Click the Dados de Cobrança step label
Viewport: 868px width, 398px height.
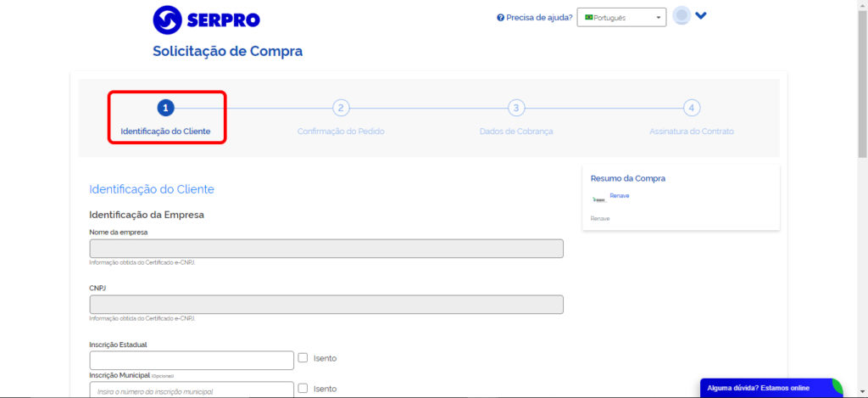tap(516, 132)
